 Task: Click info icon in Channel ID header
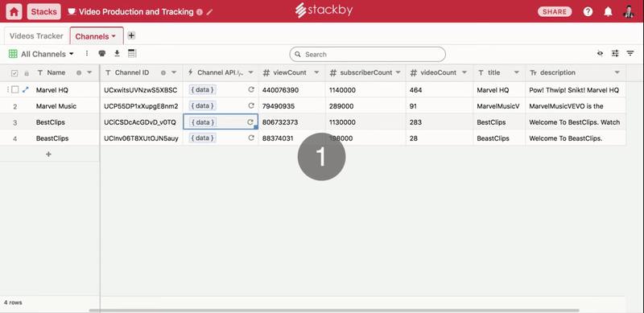[163, 72]
